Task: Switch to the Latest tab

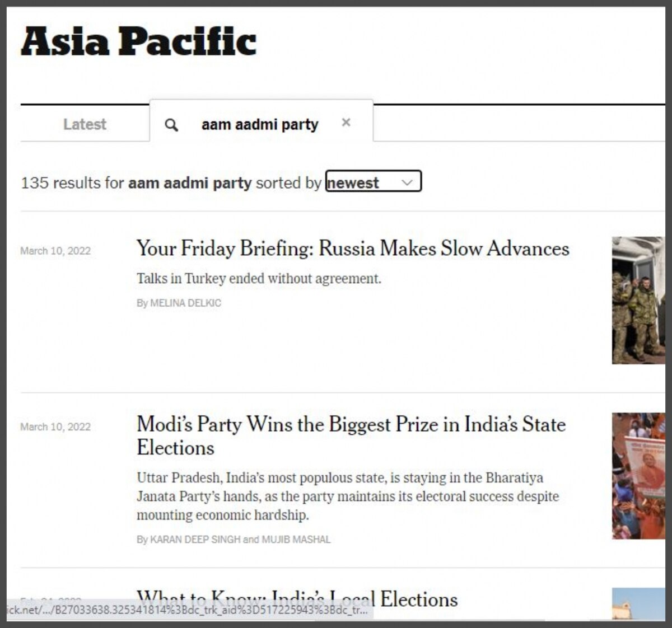Action: coord(85,124)
